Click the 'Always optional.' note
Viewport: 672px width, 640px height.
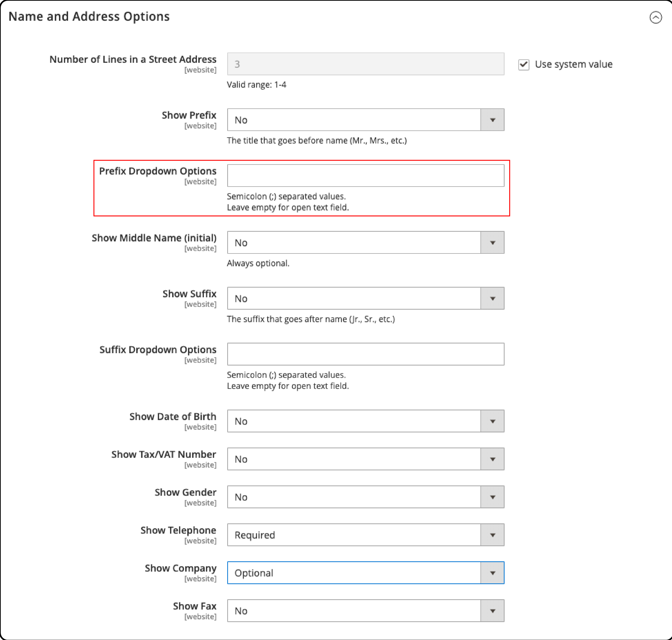tap(258, 263)
